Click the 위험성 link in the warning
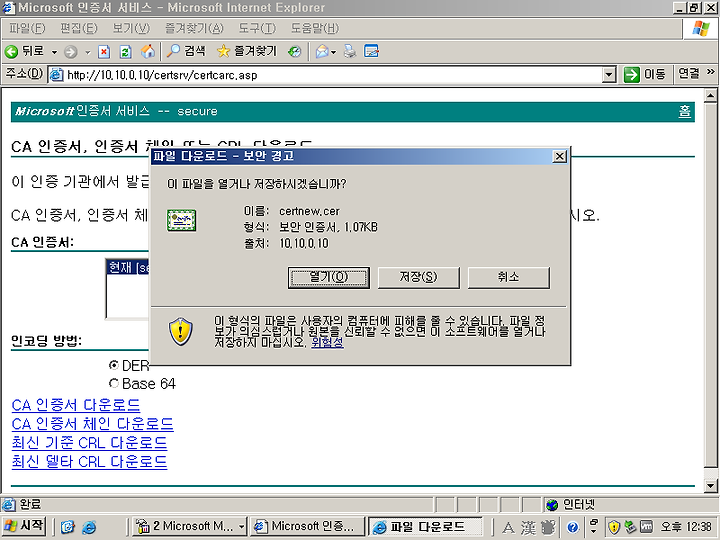720x540 pixels. tap(327, 343)
